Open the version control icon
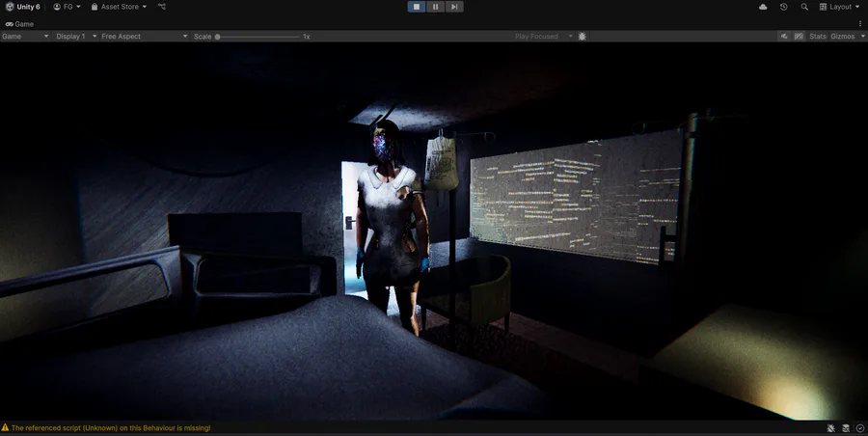The width and height of the screenshot is (868, 436). coord(162,7)
